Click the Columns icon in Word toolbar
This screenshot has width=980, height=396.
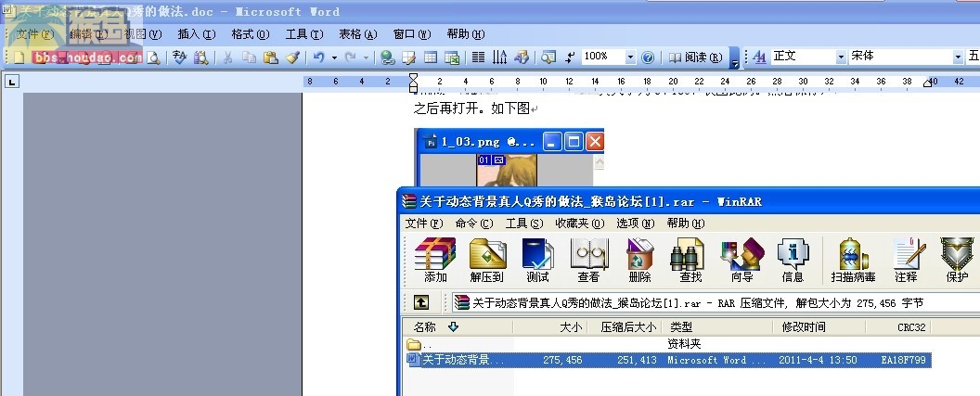(x=478, y=57)
